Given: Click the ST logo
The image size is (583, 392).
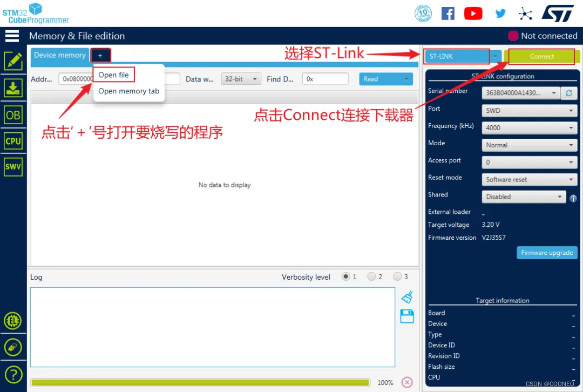Looking at the screenshot, I should pos(558,13).
